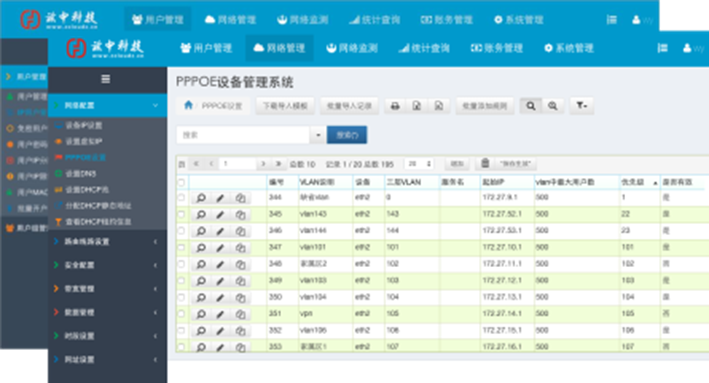Image resolution: width=709 pixels, height=383 pixels.
Task: Click the 批量导入记录 button
Action: click(x=349, y=106)
